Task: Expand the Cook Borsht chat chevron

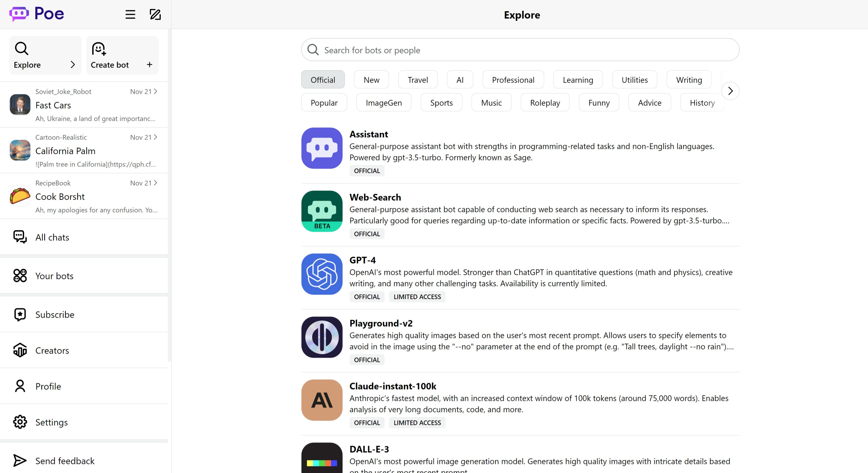Action: point(155,183)
